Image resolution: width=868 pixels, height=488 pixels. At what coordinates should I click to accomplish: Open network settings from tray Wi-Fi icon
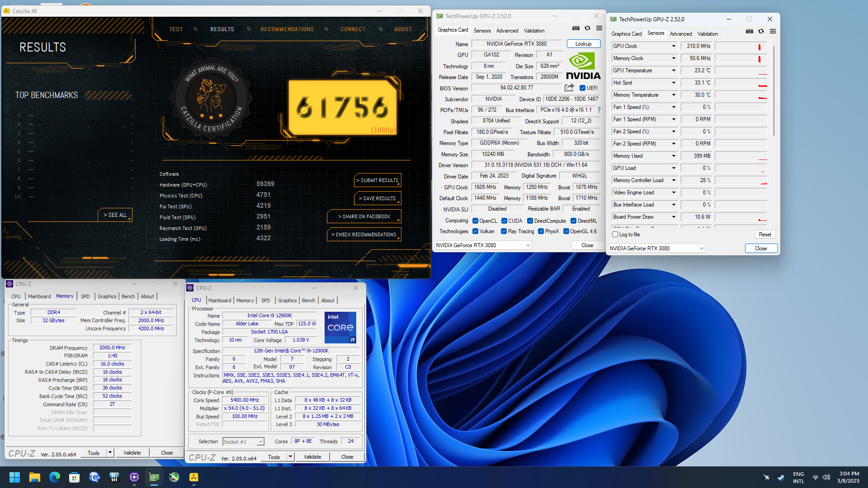click(x=815, y=477)
